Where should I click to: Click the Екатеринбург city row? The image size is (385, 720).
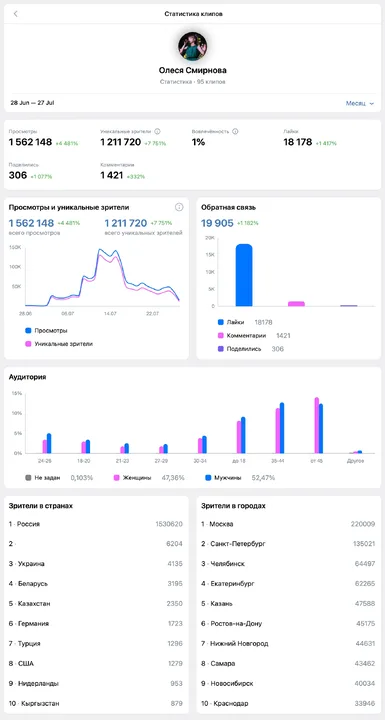tap(288, 584)
